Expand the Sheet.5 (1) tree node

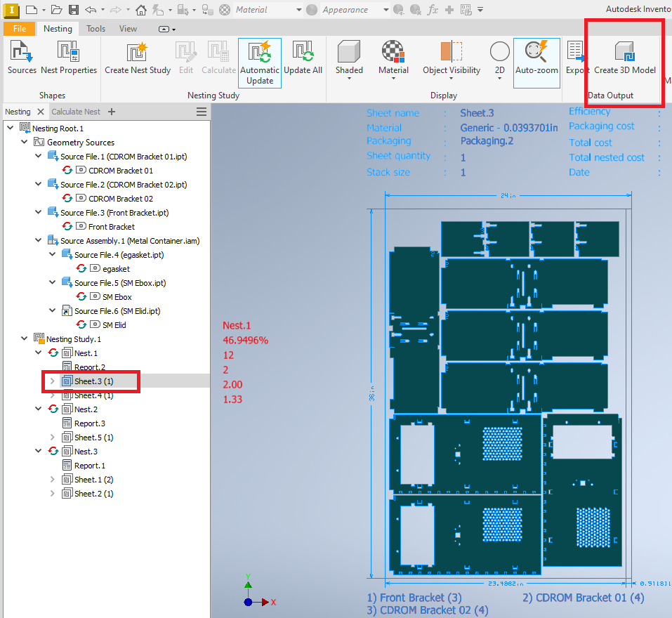(52, 437)
